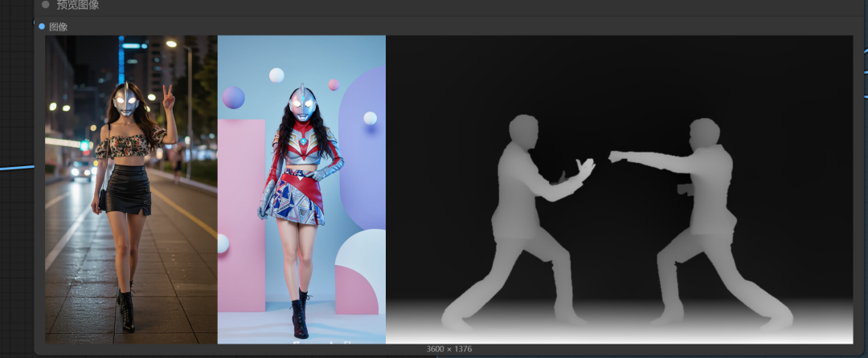Viewport: 868px width, 358px height.
Task: Click the 预览图像 node title
Action: 77,5
